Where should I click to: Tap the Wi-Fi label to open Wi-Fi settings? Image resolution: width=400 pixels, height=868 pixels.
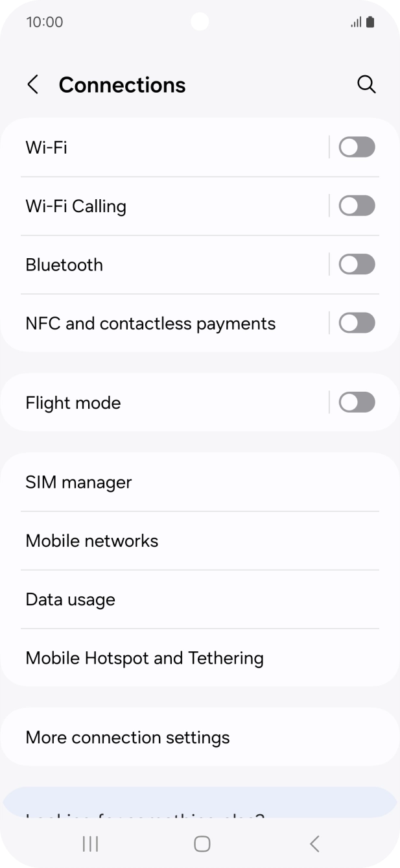pyautogui.click(x=46, y=147)
